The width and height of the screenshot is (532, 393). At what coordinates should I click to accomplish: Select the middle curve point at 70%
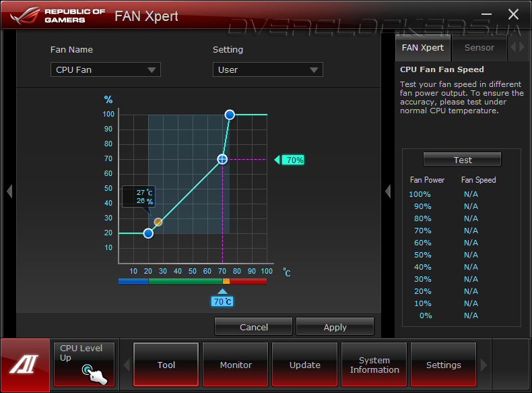point(222,159)
